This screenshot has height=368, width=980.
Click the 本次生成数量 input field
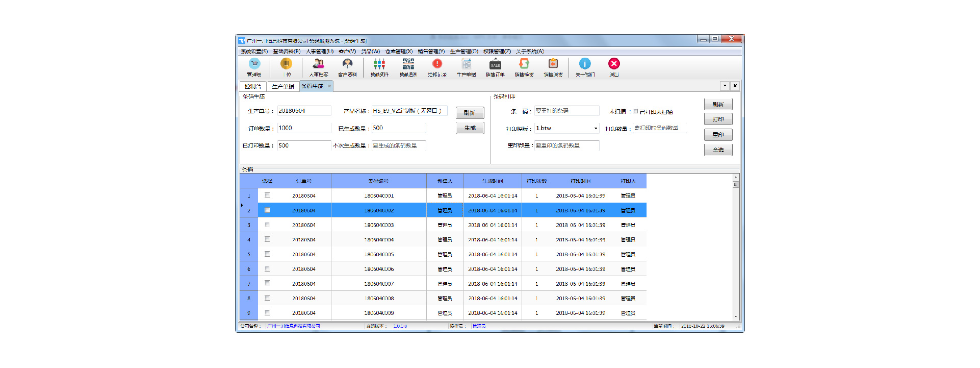coord(399,145)
